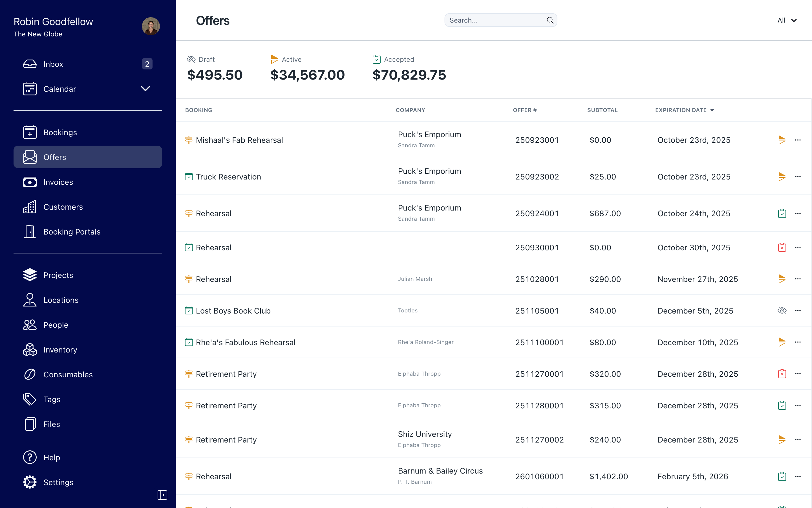Image resolution: width=812 pixels, height=508 pixels.
Task: Open Projects layers icon
Action: (30, 275)
